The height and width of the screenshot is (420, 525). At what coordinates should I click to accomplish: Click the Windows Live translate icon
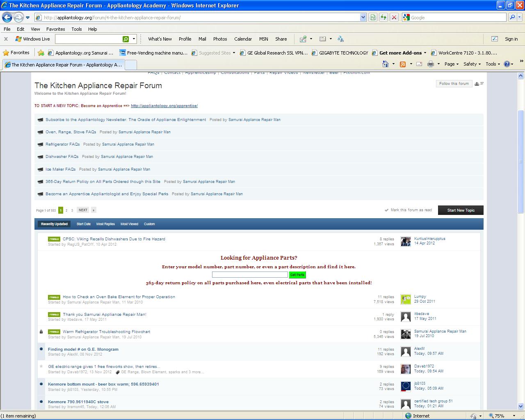coord(340,39)
